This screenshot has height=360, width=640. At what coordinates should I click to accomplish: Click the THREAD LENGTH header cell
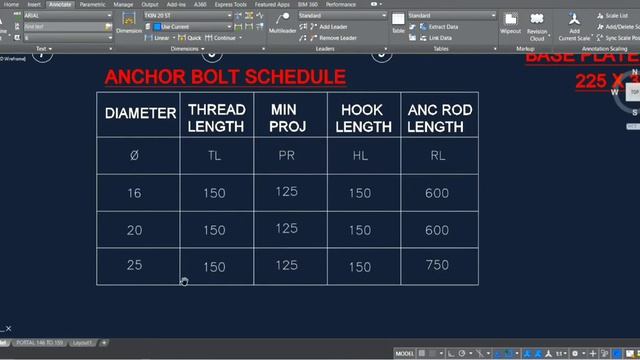[217, 114]
